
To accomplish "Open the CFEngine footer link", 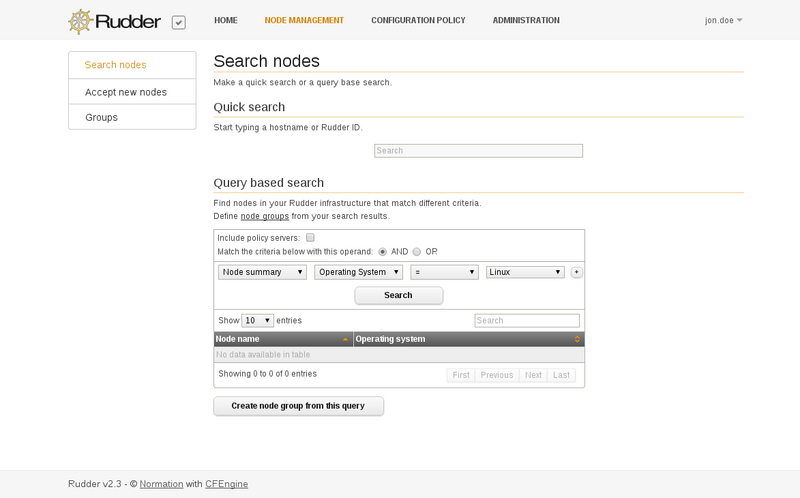I will [227, 484].
